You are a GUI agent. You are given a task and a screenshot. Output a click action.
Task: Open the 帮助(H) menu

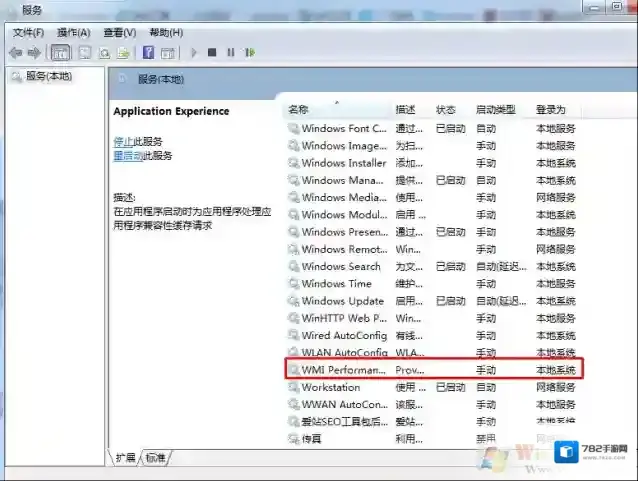(166, 33)
